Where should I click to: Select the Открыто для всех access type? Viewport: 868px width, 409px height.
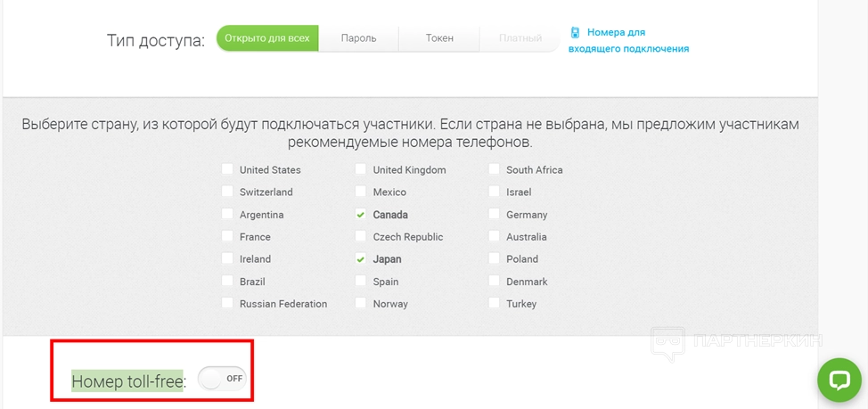point(267,38)
